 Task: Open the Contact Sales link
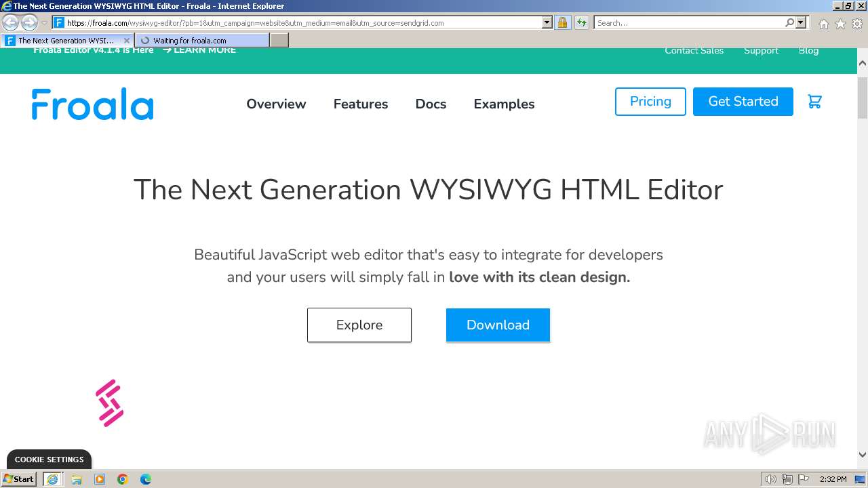pyautogui.click(x=694, y=50)
